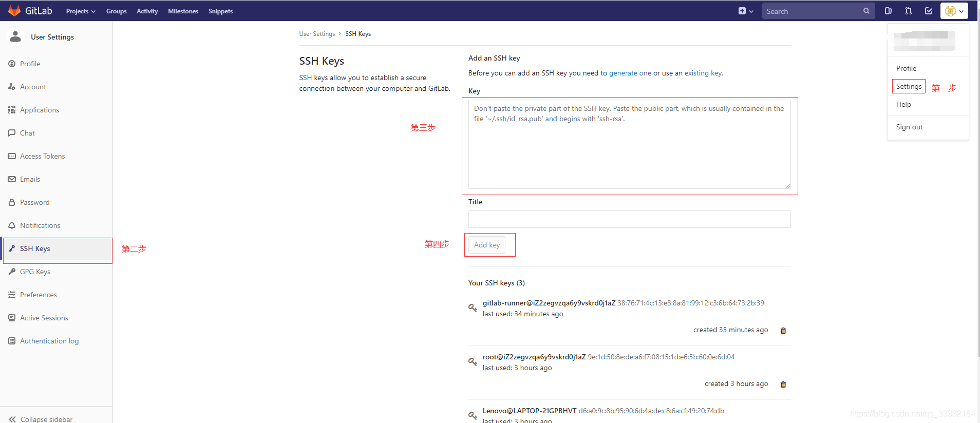Select Profile in user dropdown menu
Viewport: 980px width, 423px height.
coord(906,68)
